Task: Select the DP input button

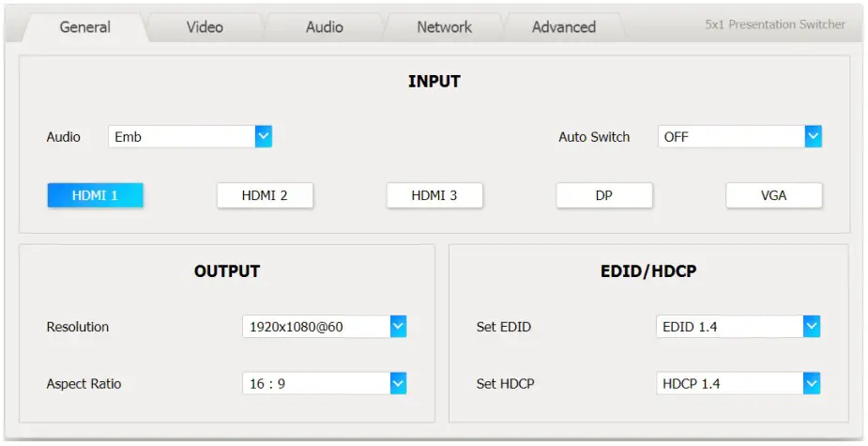Action: click(x=603, y=195)
